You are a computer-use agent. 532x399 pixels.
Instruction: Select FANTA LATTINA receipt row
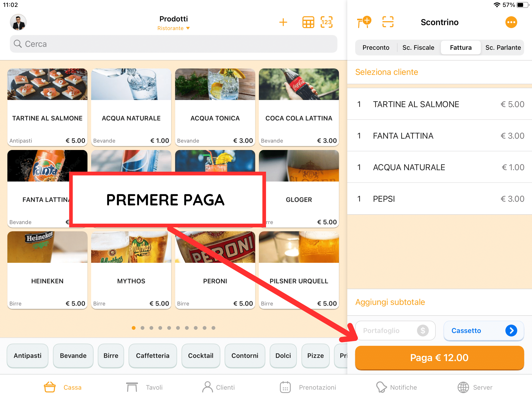click(440, 136)
